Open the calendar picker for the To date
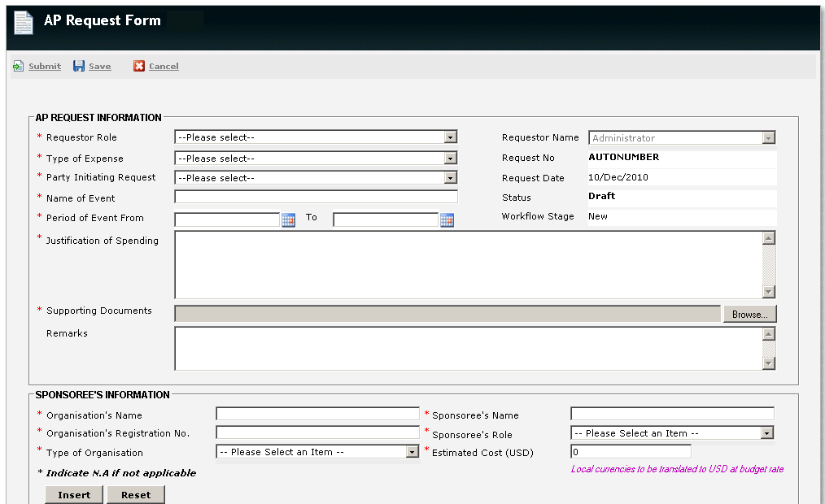 pyautogui.click(x=447, y=219)
